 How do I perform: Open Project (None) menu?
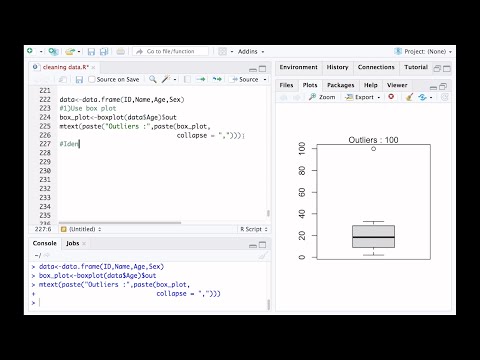point(423,51)
